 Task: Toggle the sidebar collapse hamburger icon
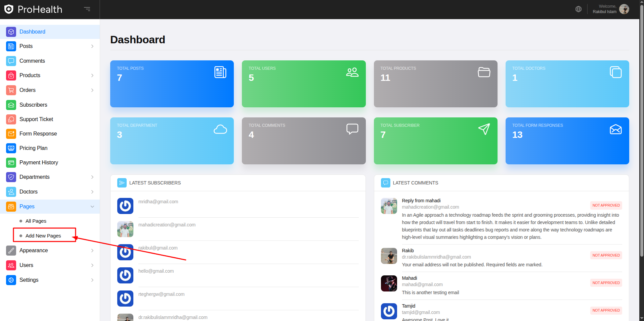[x=87, y=9]
